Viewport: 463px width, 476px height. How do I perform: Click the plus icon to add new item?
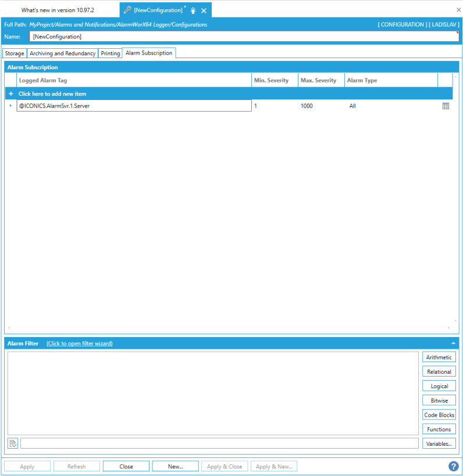click(x=11, y=94)
